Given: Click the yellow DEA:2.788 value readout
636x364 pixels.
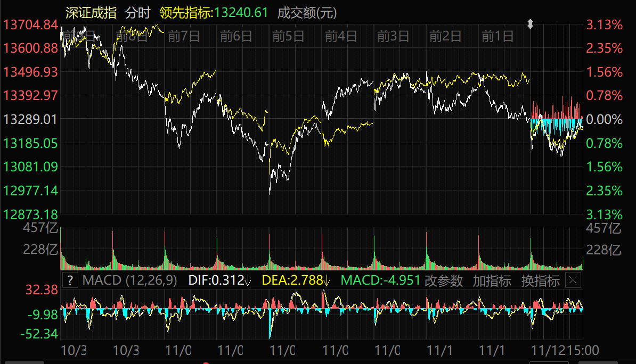Looking at the screenshot, I should 296,280.
